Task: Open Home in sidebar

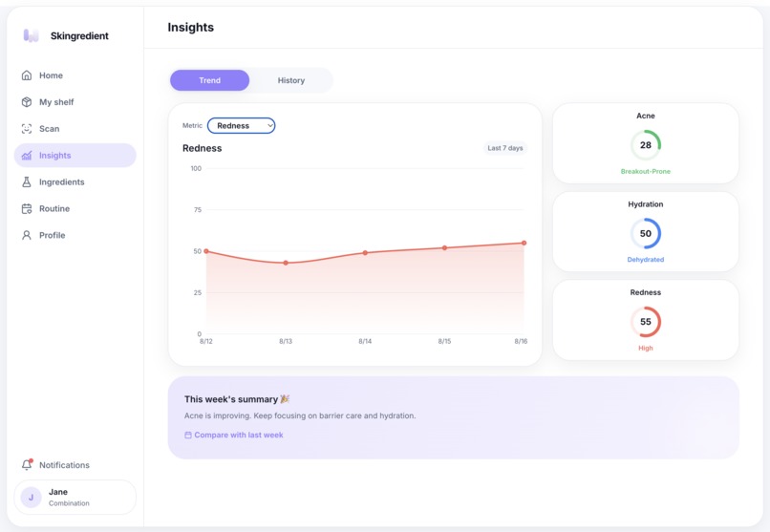Action: [75, 75]
